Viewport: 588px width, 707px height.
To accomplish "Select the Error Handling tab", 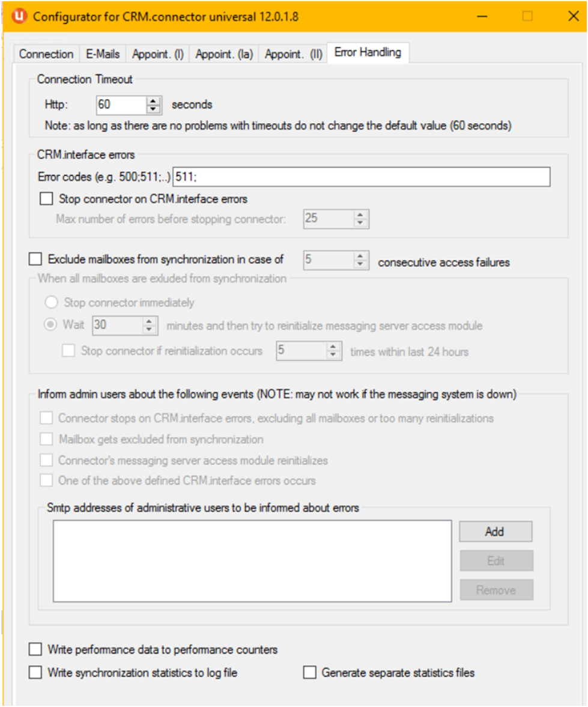I will (368, 52).
